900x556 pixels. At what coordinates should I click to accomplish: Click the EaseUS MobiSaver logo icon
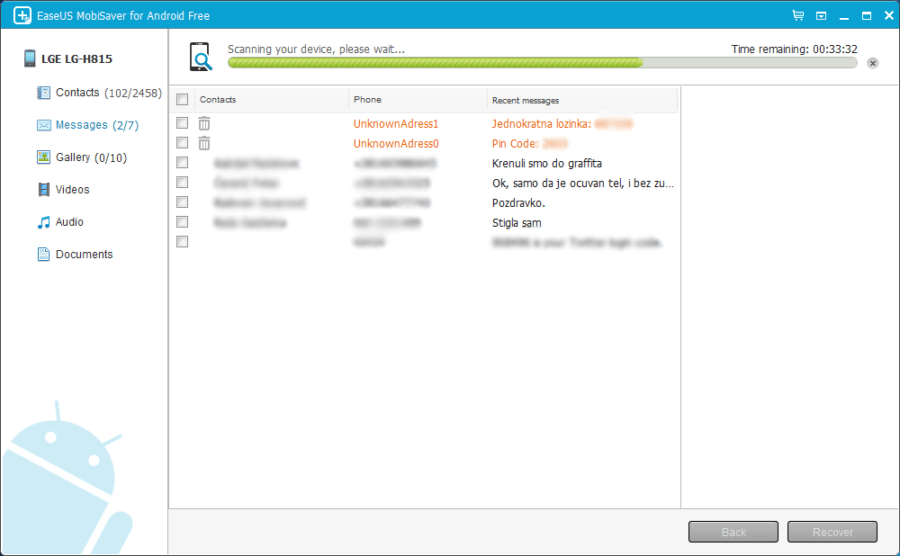point(22,15)
